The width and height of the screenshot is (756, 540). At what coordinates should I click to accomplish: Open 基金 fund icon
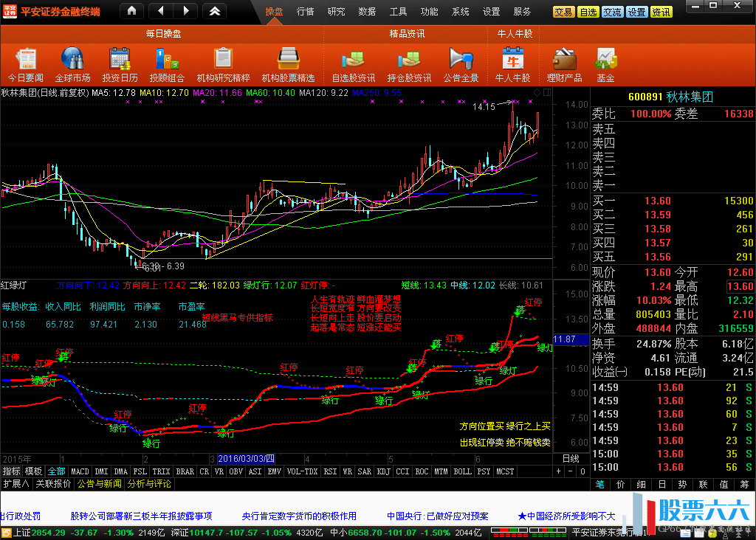(605, 65)
